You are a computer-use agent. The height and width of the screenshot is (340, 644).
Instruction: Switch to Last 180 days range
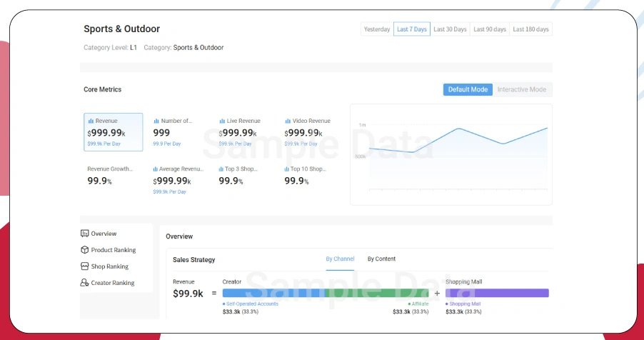530,29
